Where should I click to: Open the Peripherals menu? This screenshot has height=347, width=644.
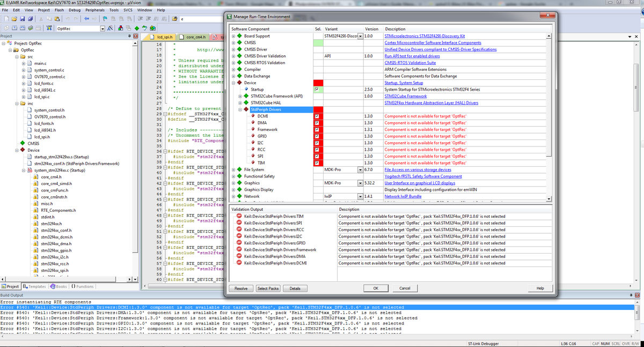[96, 10]
